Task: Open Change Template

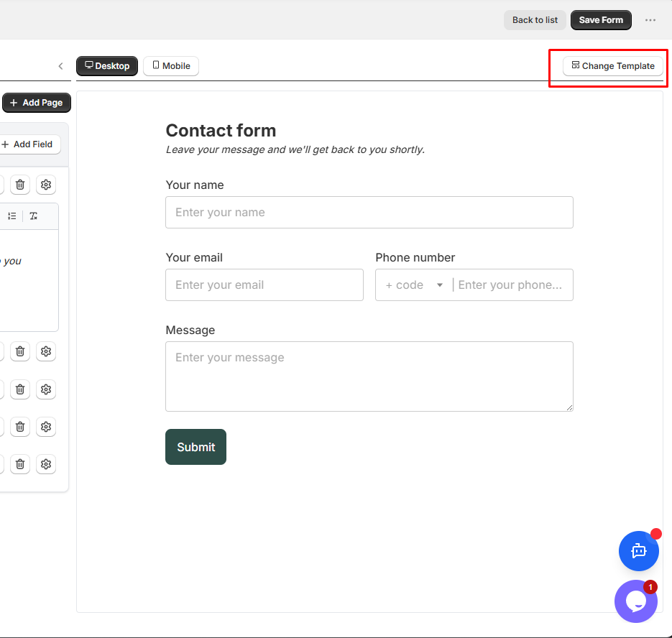Action: click(613, 66)
